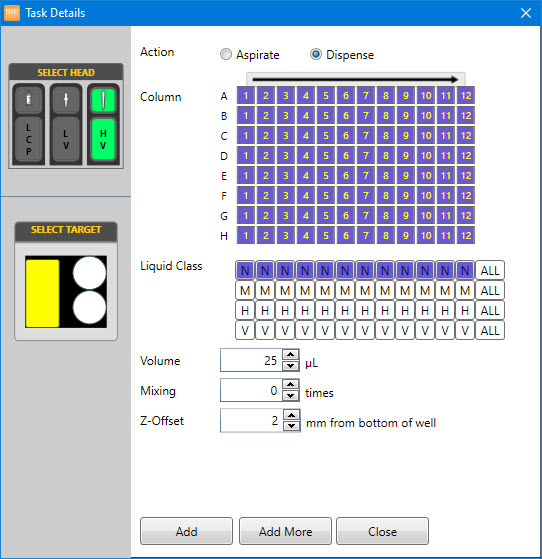Image resolution: width=542 pixels, height=559 pixels.
Task: Set all columns to M liquid class
Action: (x=490, y=291)
